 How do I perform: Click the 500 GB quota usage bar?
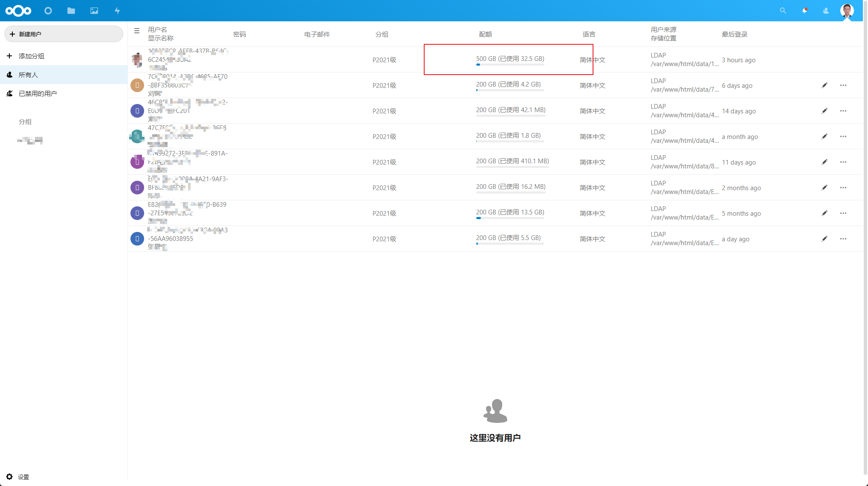510,64
